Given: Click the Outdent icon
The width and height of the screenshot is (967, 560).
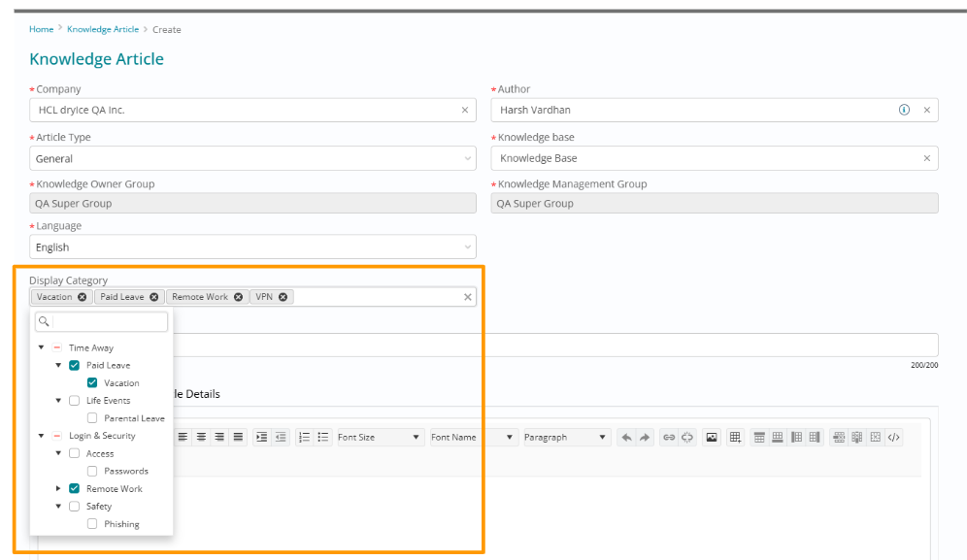Looking at the screenshot, I should [280, 438].
